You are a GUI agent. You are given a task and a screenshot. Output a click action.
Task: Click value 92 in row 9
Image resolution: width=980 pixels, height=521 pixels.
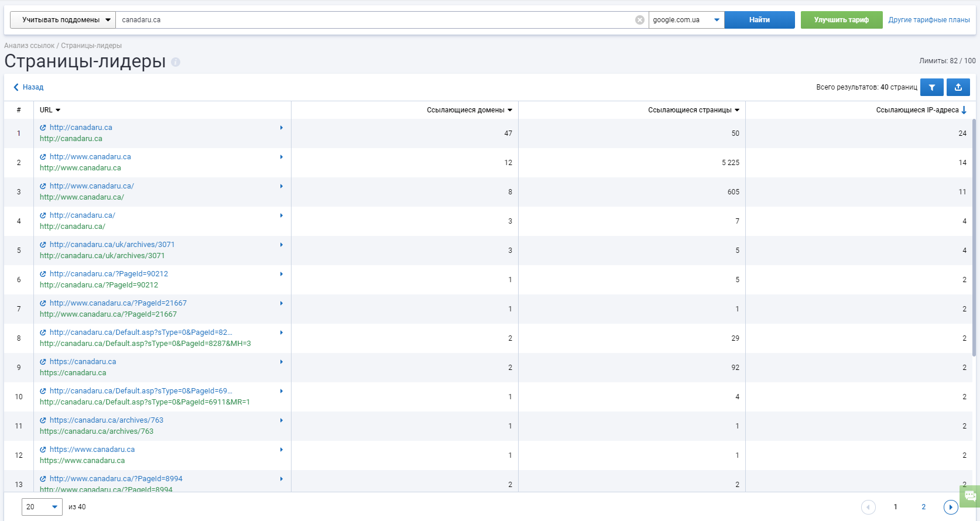[735, 368]
